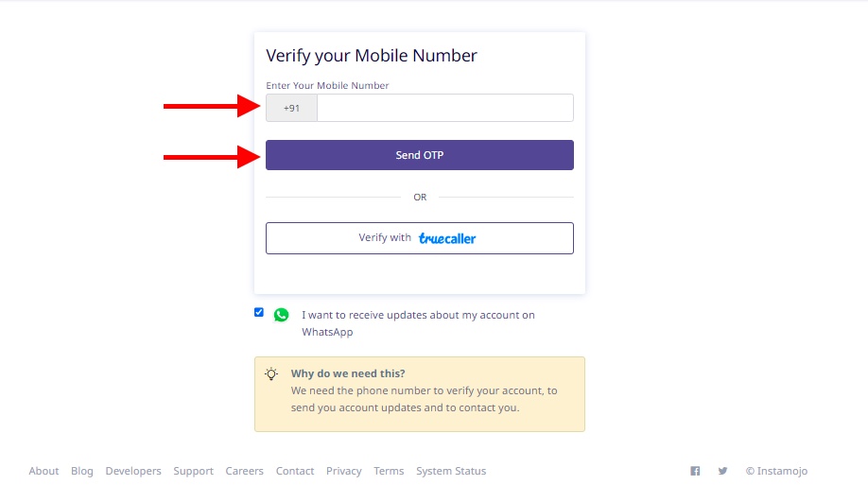
Task: Click the Send OTP button
Action: point(420,155)
